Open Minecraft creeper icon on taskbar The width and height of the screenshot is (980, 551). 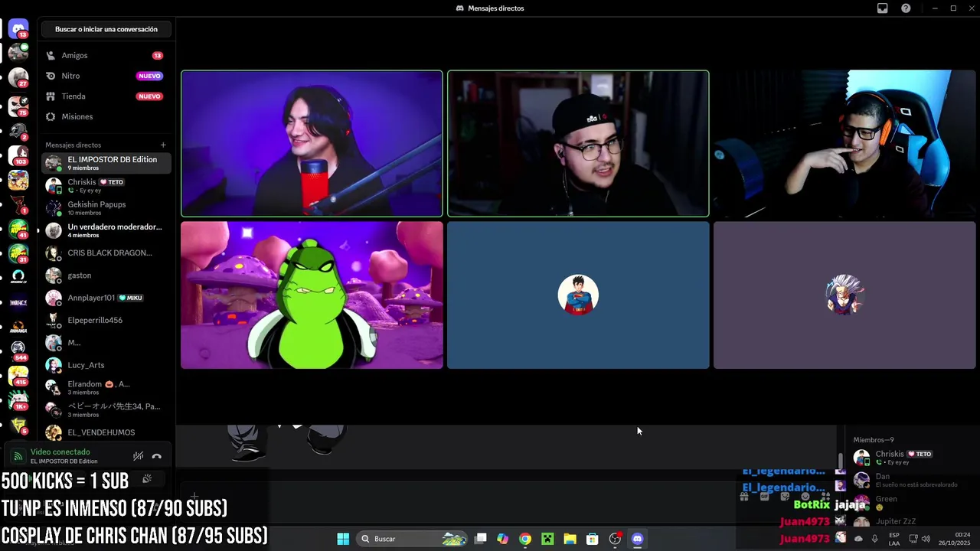[547, 539]
